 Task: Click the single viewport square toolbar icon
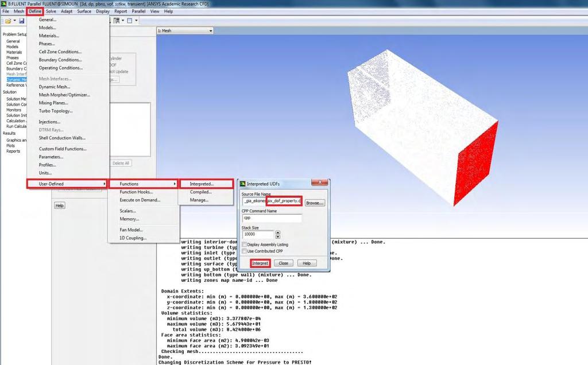[129, 21]
